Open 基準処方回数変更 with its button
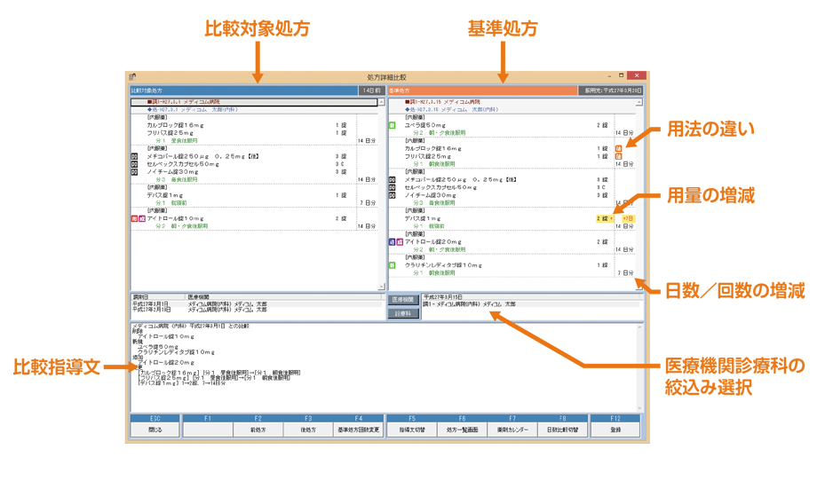Screen dimensions: 817x504 click(x=358, y=429)
